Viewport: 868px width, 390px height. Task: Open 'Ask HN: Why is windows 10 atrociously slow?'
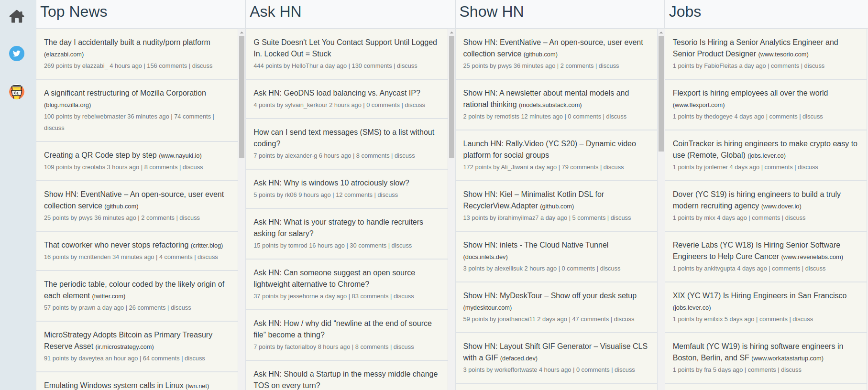331,183
